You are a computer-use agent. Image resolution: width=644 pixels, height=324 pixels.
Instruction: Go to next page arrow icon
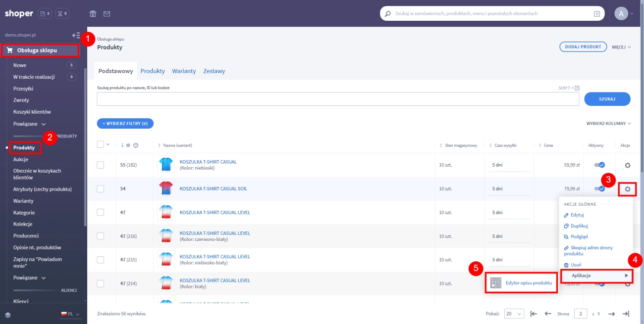(611, 314)
